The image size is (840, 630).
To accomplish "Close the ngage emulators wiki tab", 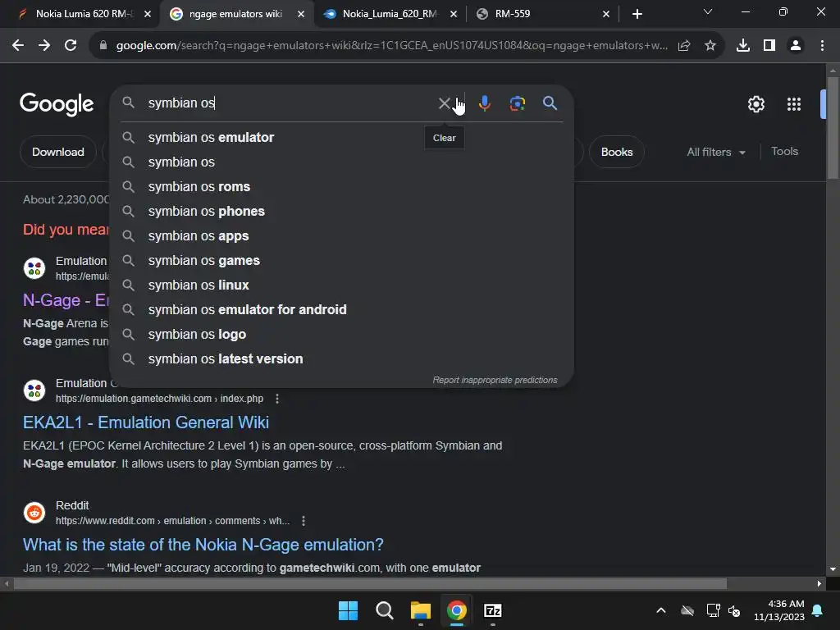I will tap(301, 14).
